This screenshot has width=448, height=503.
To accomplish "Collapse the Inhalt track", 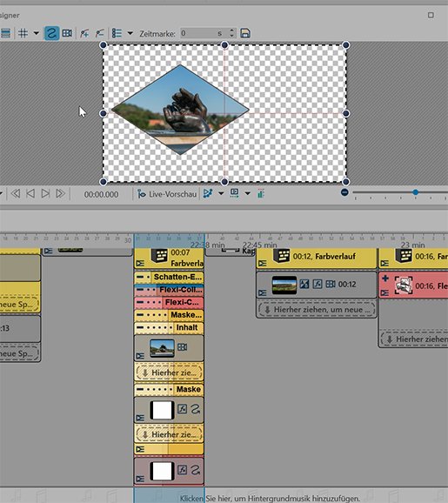I will [140, 327].
